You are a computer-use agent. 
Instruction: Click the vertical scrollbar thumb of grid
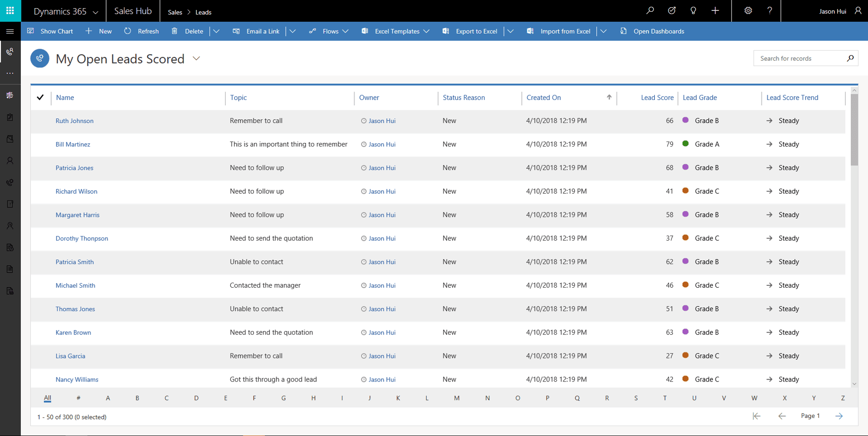pyautogui.click(x=854, y=130)
